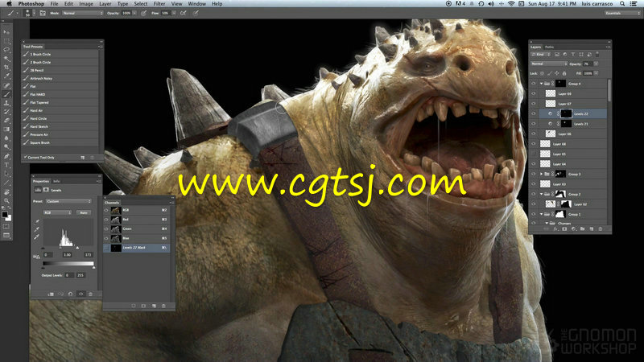Open the Layer menu

[x=105, y=4]
